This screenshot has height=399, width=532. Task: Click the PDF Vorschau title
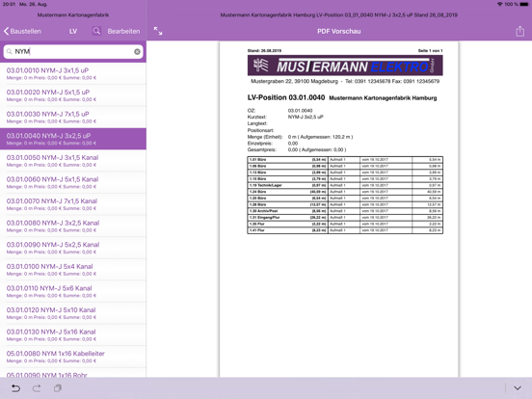coord(338,31)
